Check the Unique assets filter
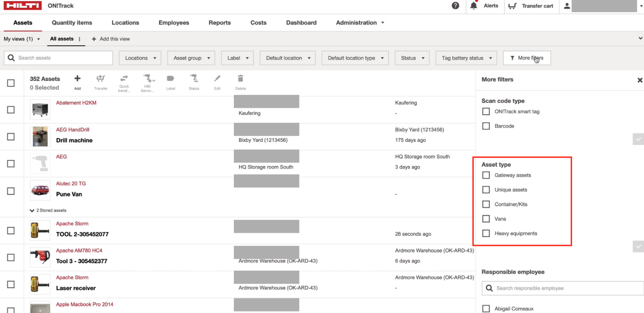The image size is (644, 313). [x=486, y=190]
